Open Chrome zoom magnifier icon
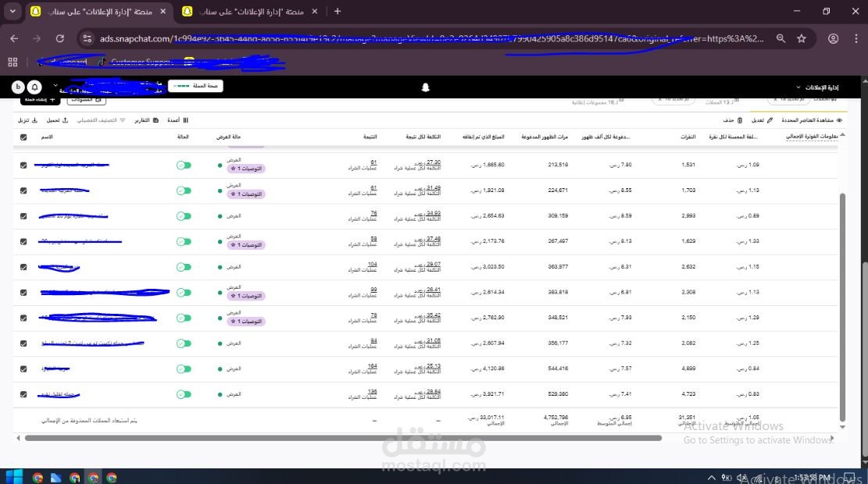 [780, 39]
